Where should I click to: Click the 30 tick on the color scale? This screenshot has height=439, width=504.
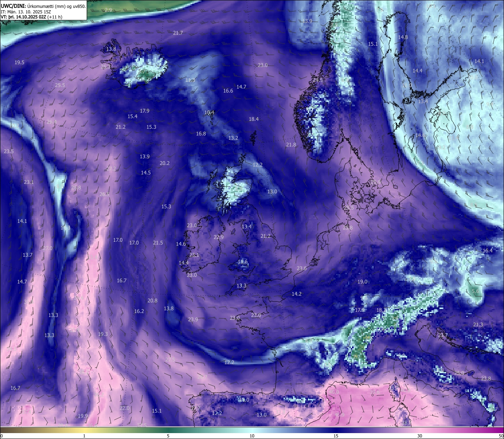pyautogui.click(x=420, y=436)
